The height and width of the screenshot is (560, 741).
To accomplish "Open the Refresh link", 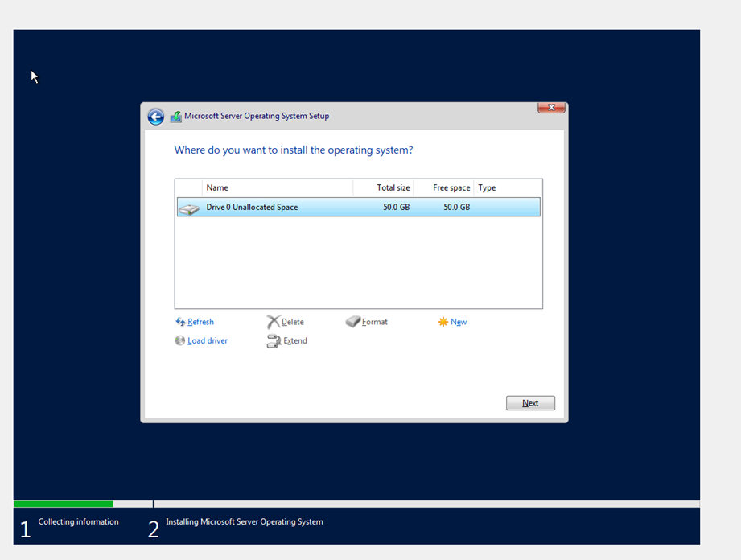I will [200, 321].
